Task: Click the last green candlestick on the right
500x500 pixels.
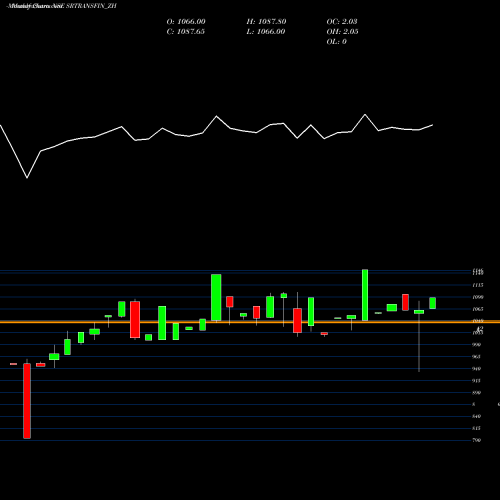Action: [x=433, y=303]
